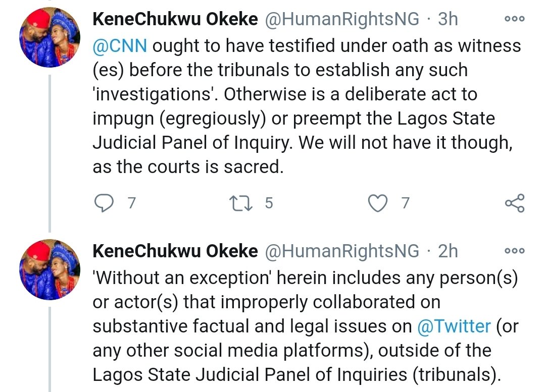Open more options on the 2h tweet
545x392 pixels.
[515, 251]
